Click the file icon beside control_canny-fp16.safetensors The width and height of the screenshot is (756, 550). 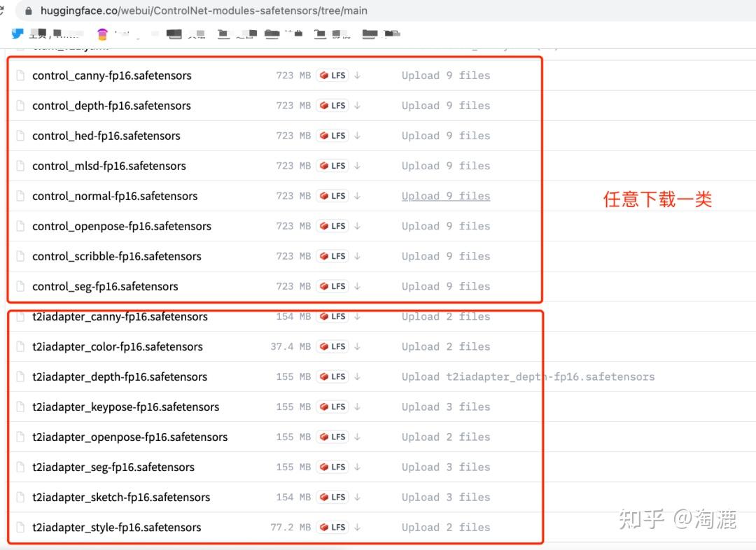[20, 75]
